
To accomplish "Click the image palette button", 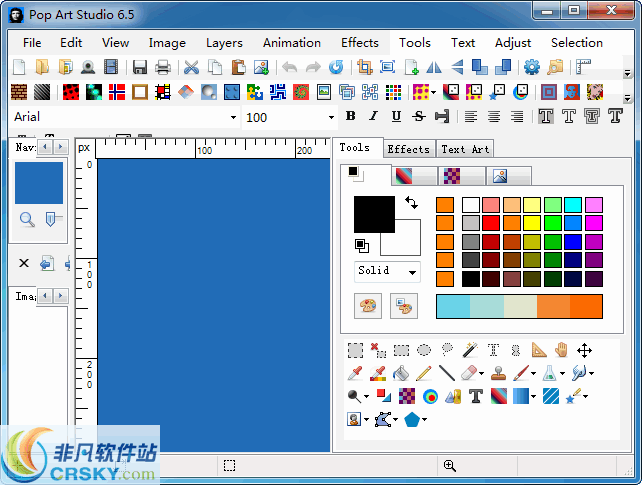I will 404,306.
